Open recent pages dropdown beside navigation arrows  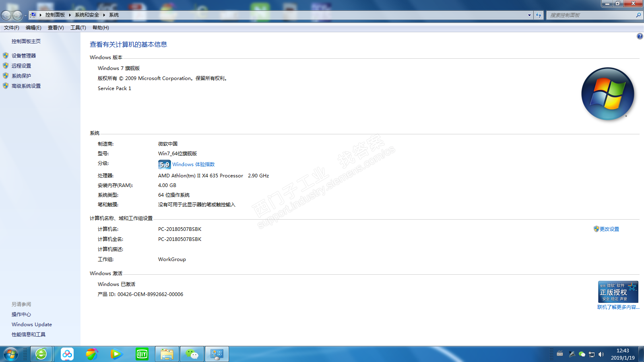pos(25,16)
